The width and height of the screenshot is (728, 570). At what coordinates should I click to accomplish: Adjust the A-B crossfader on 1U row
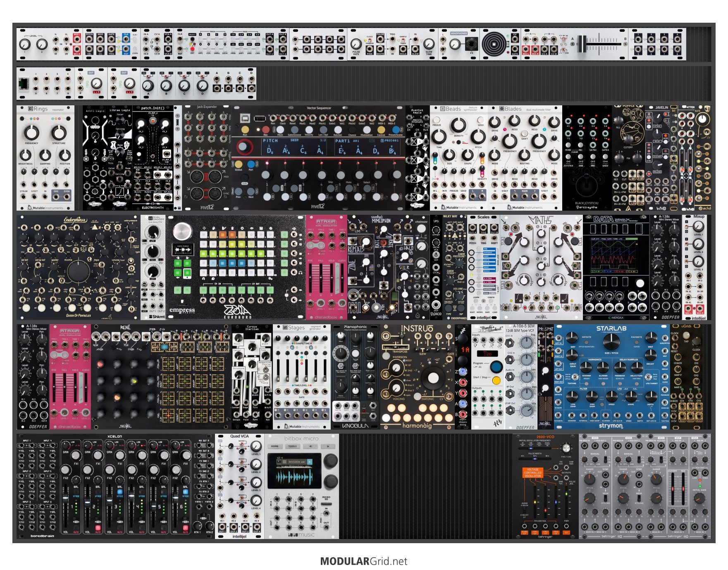tap(582, 44)
